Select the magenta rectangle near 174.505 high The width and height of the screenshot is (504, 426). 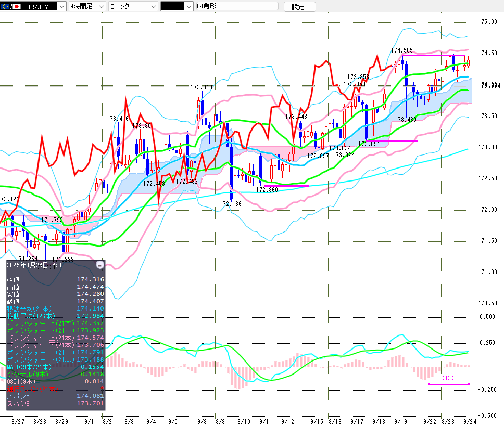tap(433, 55)
